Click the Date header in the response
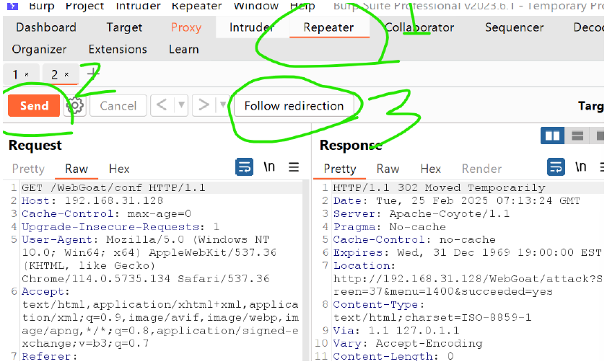Image resolution: width=607 pixels, height=364 pixels. pos(456,200)
